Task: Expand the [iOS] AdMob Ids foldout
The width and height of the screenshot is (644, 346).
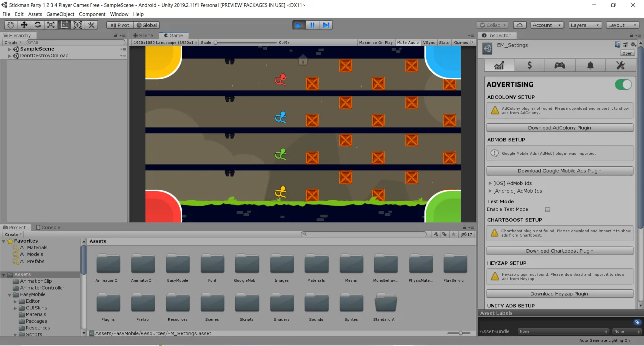Action: click(490, 183)
